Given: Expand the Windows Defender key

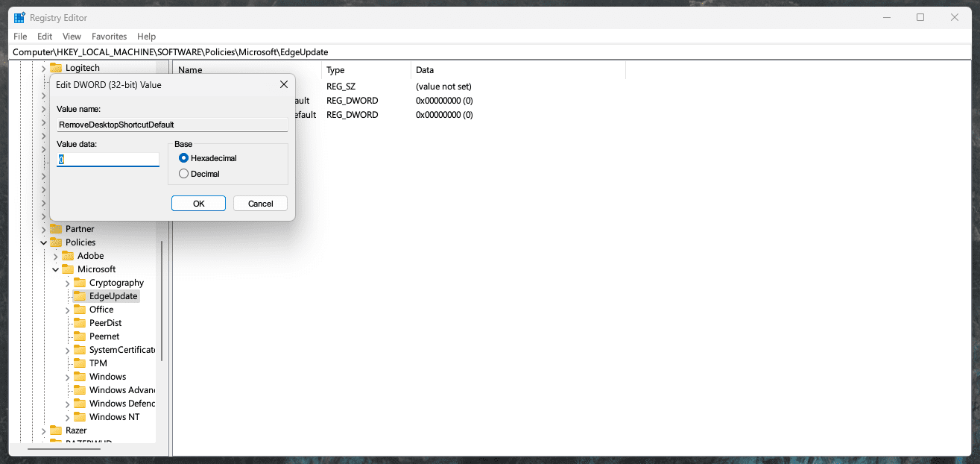Looking at the screenshot, I should pos(67,404).
